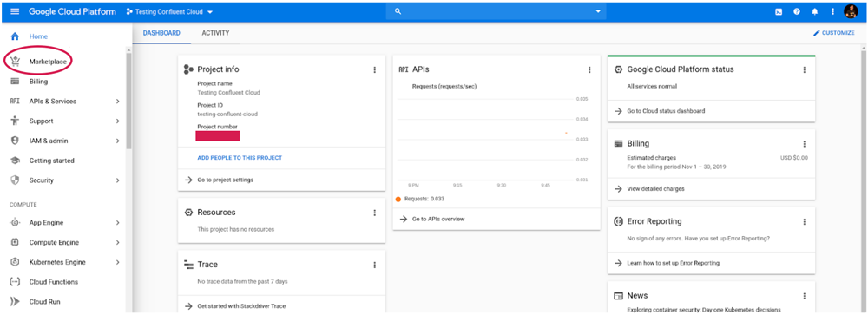Screen dimensions: 868x315
Task: Click the Google Cloud Platform logo text
Action: [73, 11]
